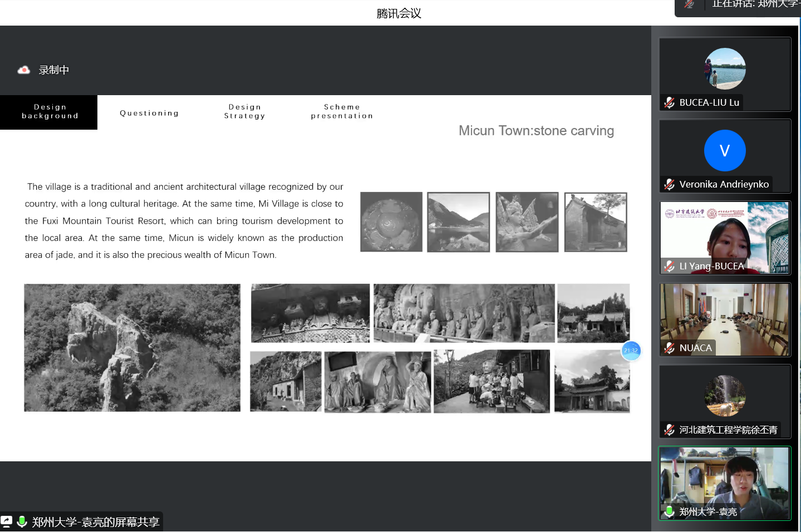Click the muted mic icon in the speaking banner
The image size is (801, 532).
(689, 4)
